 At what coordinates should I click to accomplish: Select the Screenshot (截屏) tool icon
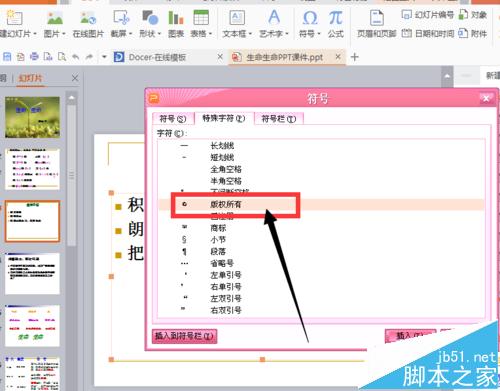(121, 17)
